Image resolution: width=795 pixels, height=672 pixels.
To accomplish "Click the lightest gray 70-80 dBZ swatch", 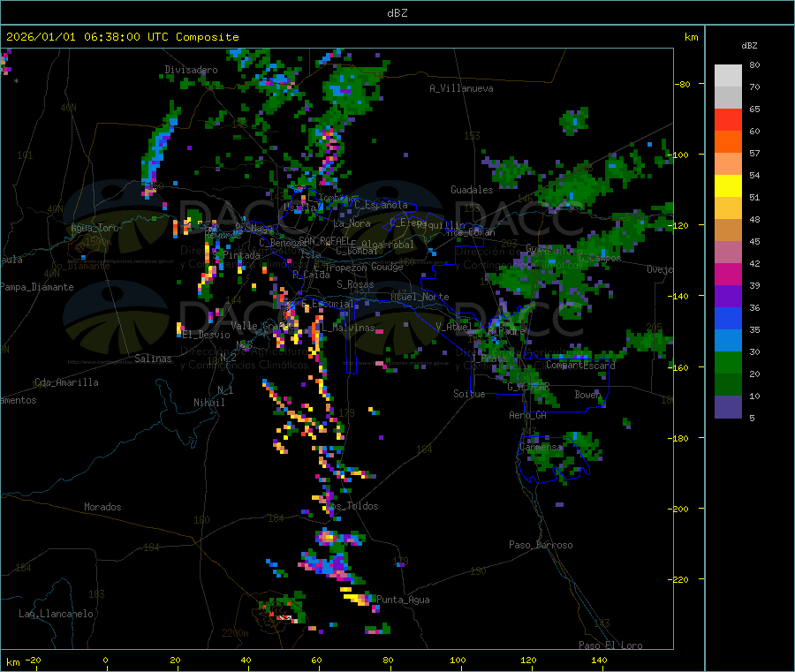I will coord(728,76).
